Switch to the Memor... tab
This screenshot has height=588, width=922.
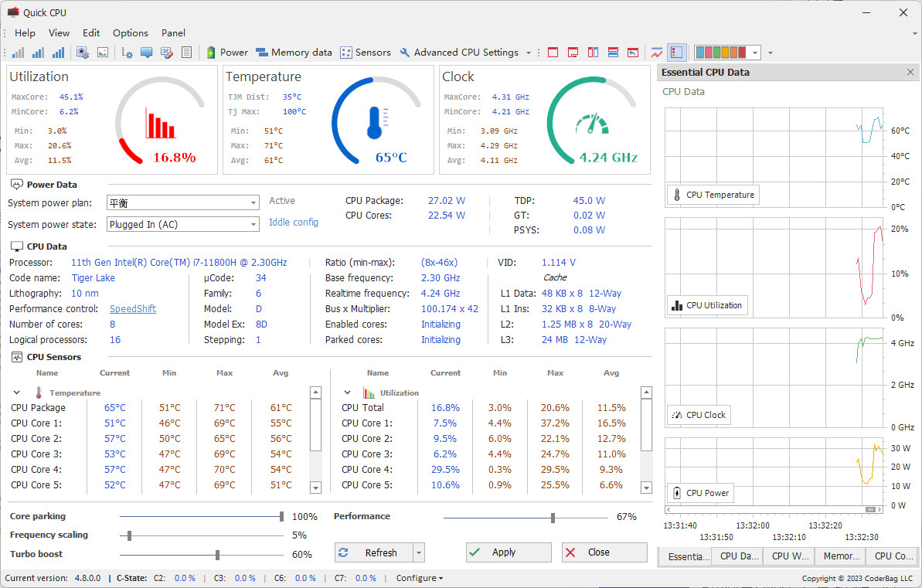click(x=841, y=556)
